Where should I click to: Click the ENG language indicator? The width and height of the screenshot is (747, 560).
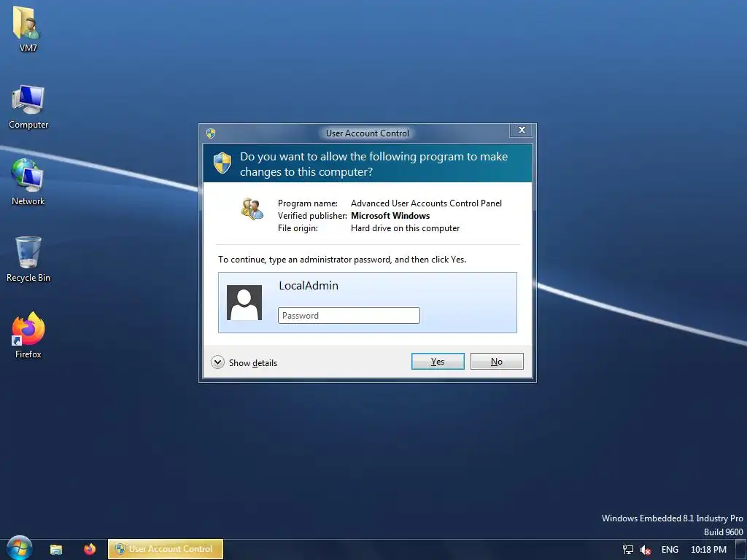670,550
